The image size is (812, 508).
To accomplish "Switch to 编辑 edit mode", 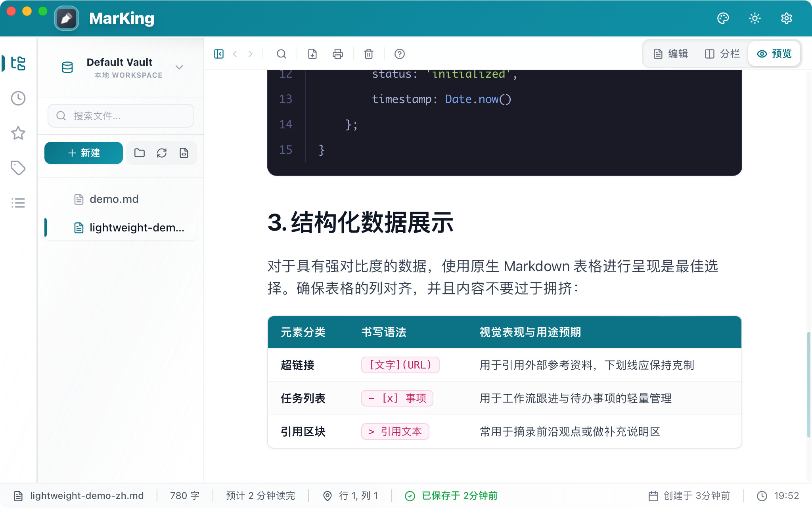I will pyautogui.click(x=671, y=54).
